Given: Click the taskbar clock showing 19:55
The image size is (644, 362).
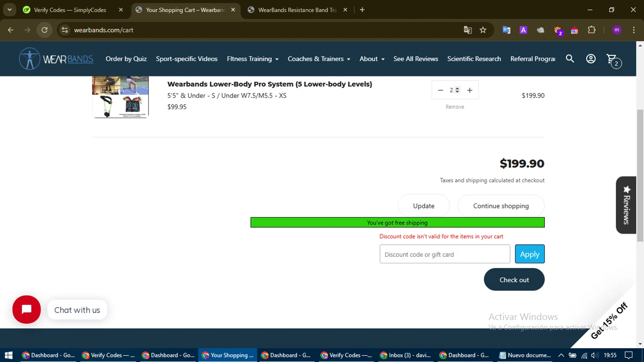Looking at the screenshot, I should [610, 355].
